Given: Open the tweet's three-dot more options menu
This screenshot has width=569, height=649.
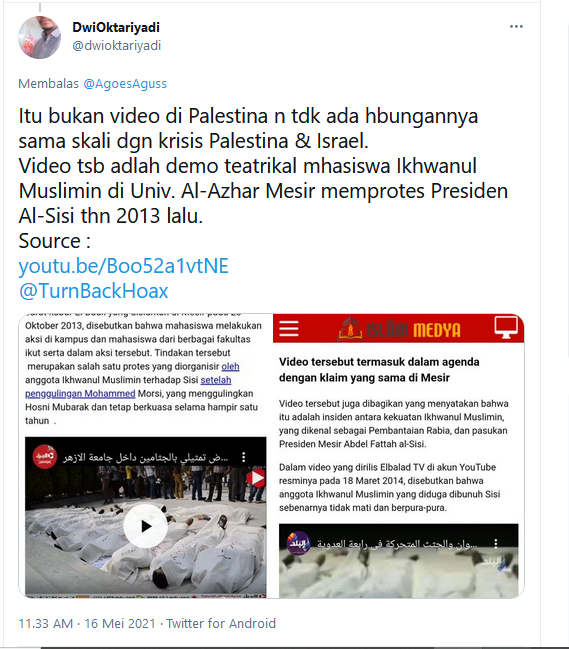Looking at the screenshot, I should (516, 26).
